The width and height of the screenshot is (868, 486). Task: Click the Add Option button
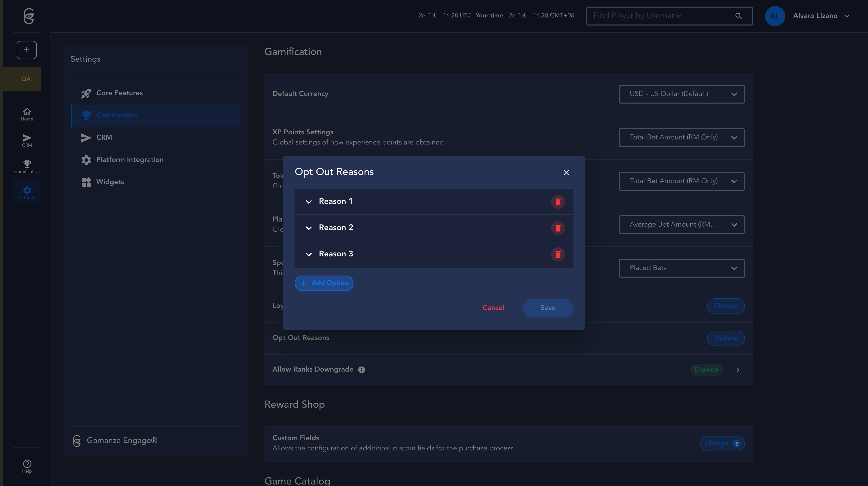(x=324, y=283)
